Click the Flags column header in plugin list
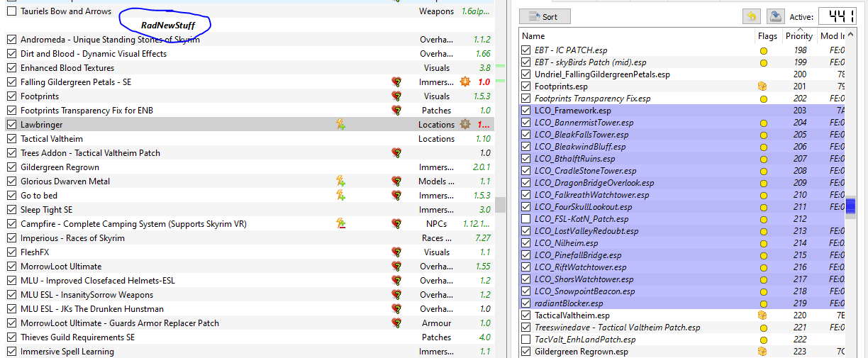 click(x=768, y=35)
